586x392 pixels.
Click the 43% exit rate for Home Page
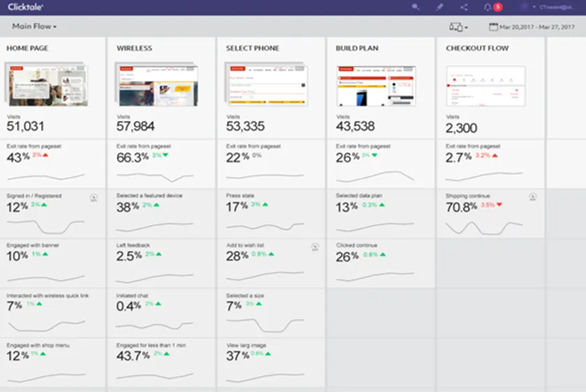[x=18, y=158]
